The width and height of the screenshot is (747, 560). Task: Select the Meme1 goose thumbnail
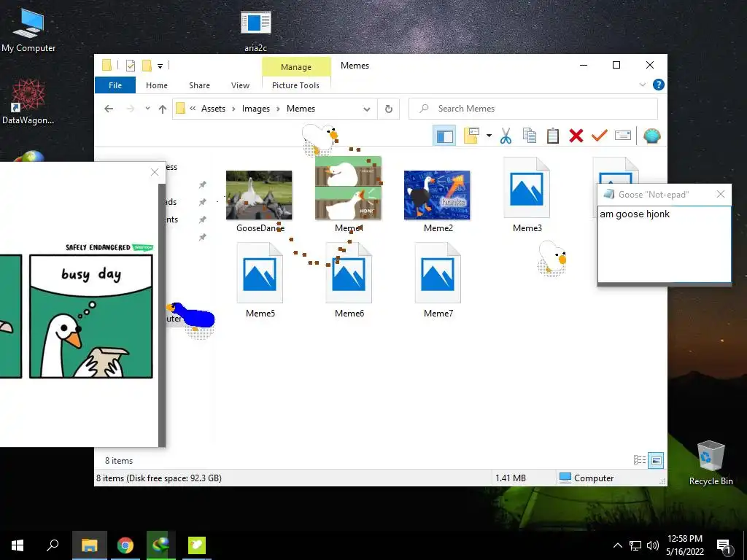348,194
